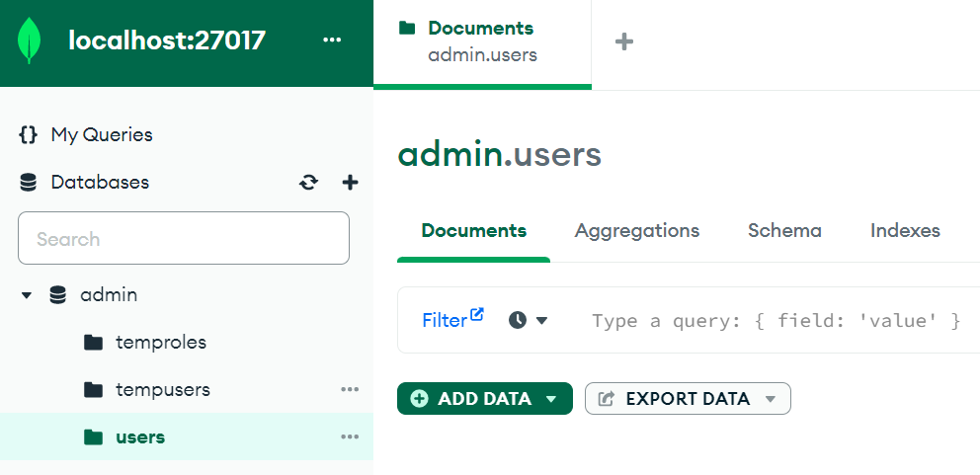Click the users folder icon

pos(93,436)
